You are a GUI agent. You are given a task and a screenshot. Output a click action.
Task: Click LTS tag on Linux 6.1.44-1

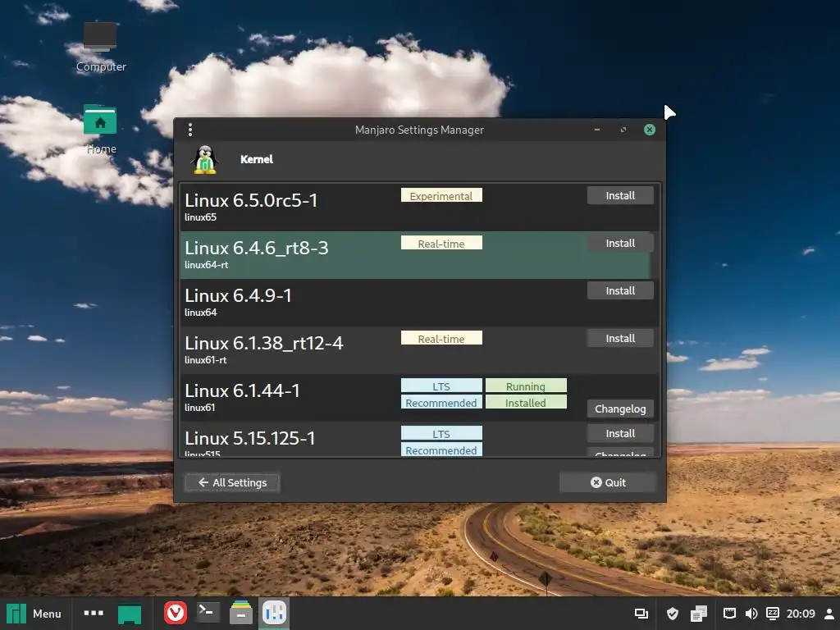(x=441, y=386)
